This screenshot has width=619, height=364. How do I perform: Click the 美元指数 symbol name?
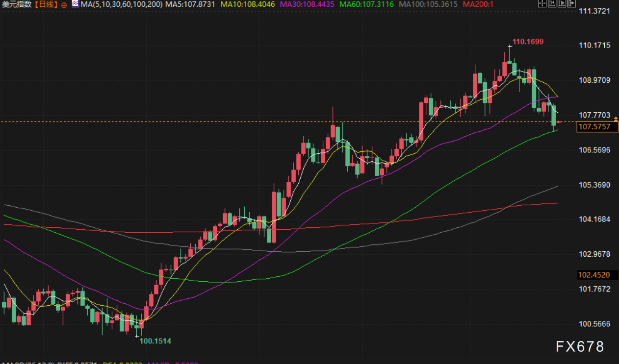click(x=17, y=4)
